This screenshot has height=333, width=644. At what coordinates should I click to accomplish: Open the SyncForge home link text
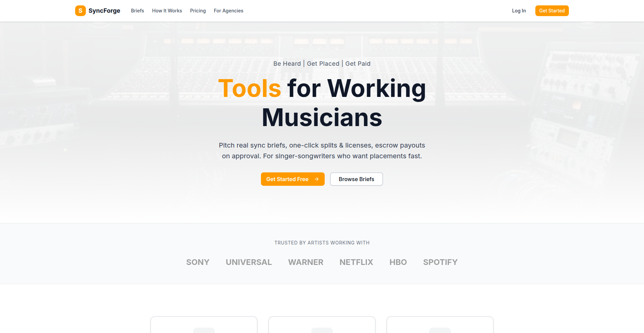pos(104,11)
